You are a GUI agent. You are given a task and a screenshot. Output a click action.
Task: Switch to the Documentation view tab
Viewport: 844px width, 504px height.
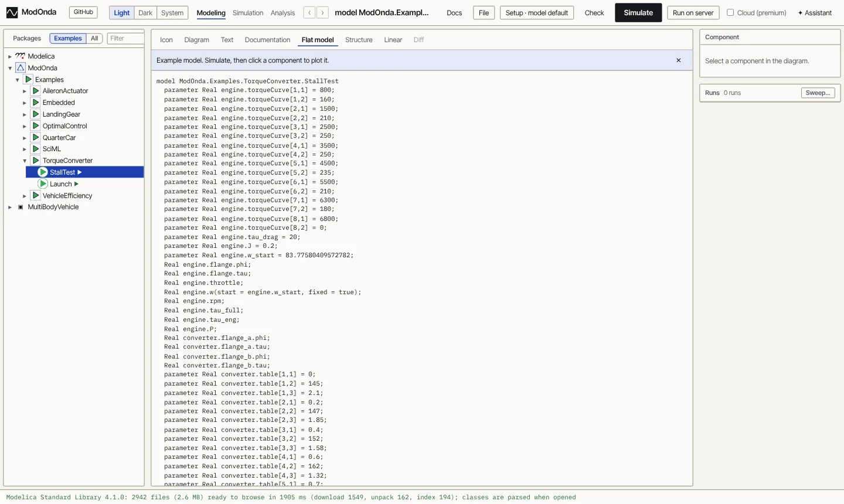pyautogui.click(x=267, y=40)
